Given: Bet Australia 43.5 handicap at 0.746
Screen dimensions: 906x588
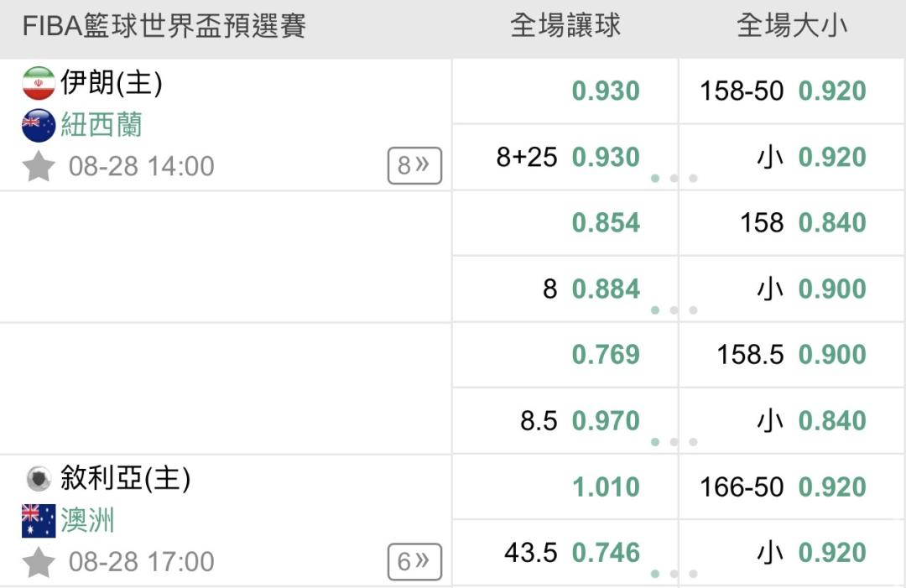Looking at the screenshot, I should [x=565, y=553].
